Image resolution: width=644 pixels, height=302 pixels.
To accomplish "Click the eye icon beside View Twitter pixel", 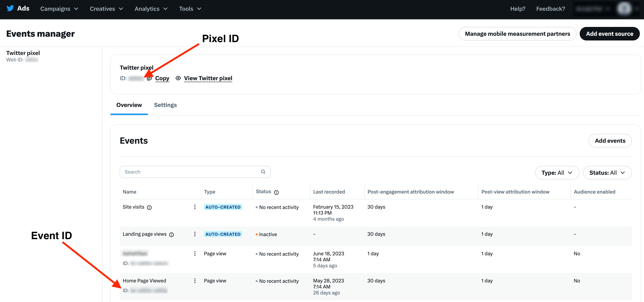I will tap(178, 78).
